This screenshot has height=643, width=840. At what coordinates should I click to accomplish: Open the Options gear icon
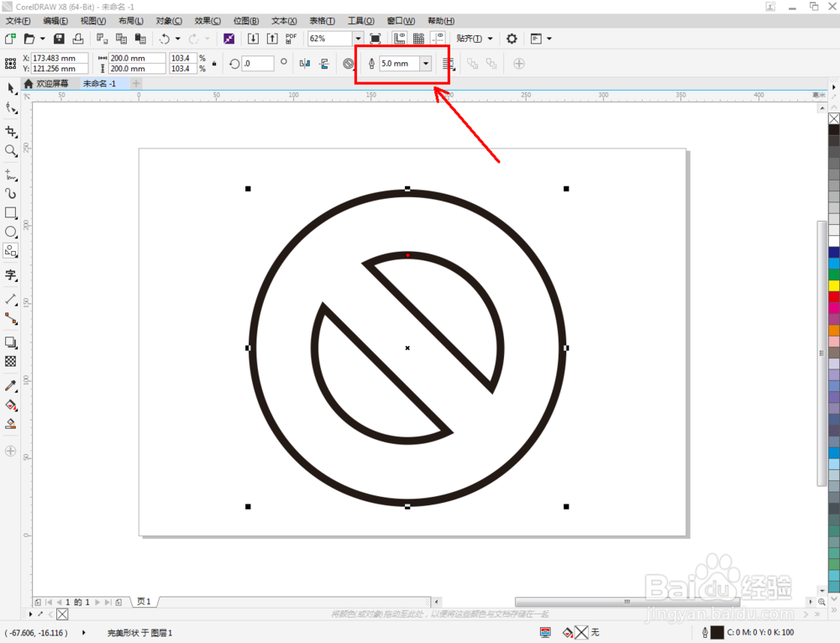coord(512,39)
